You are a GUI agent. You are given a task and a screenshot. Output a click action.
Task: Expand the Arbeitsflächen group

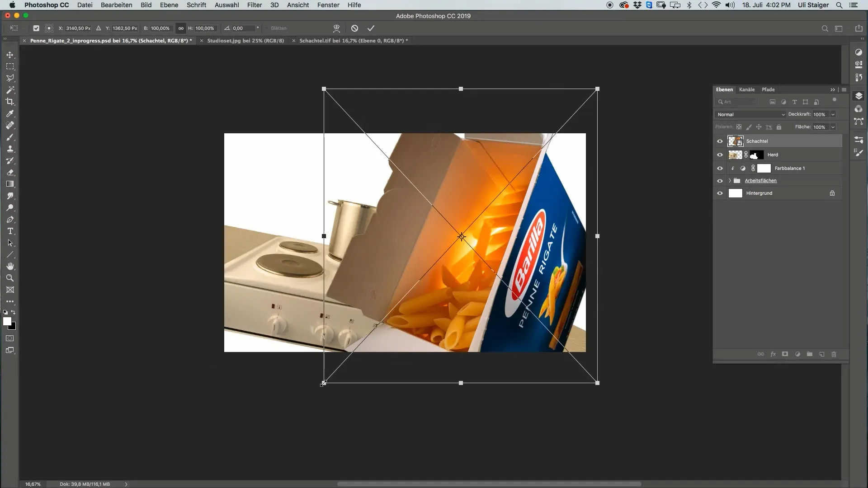coord(730,181)
